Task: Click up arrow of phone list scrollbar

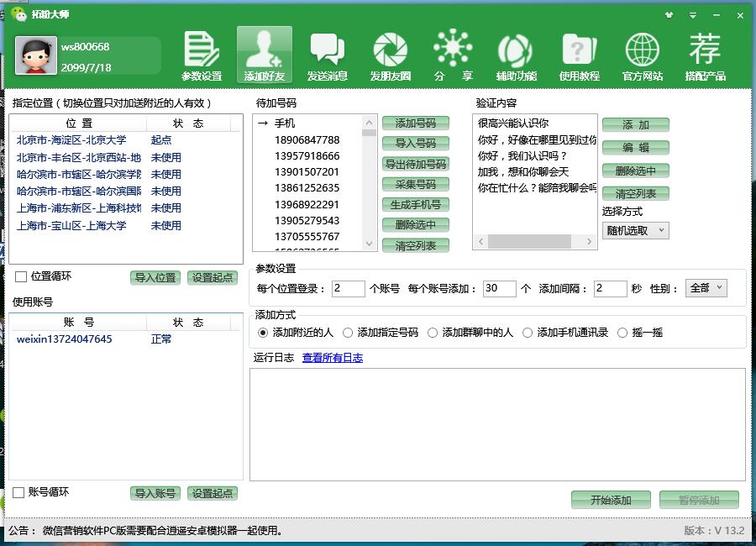Action: coord(369,123)
